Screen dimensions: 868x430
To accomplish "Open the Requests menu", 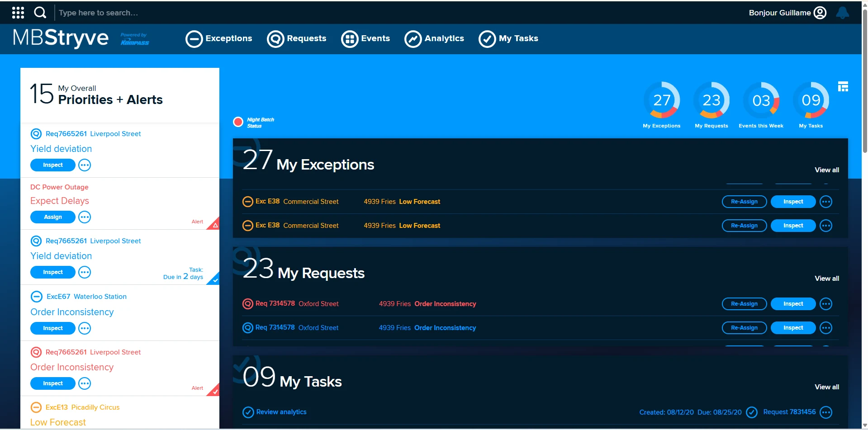I will [x=297, y=39].
